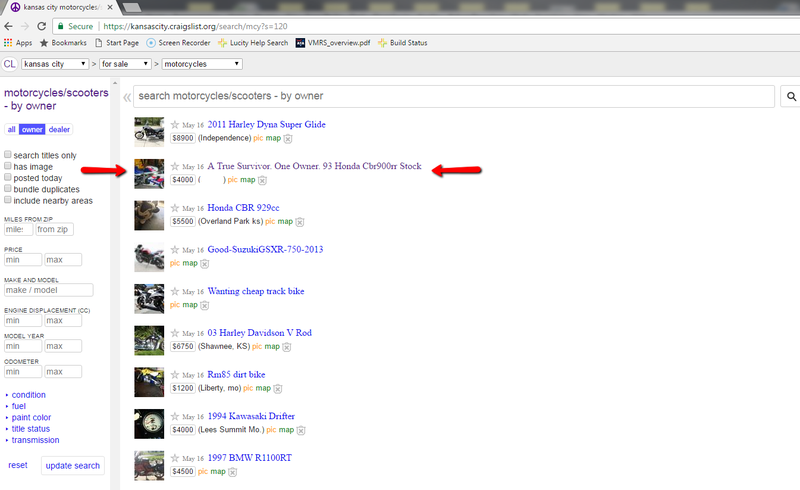Image resolution: width=800 pixels, height=490 pixels.
Task: Click the model year max field
Action: pyautogui.click(x=63, y=346)
